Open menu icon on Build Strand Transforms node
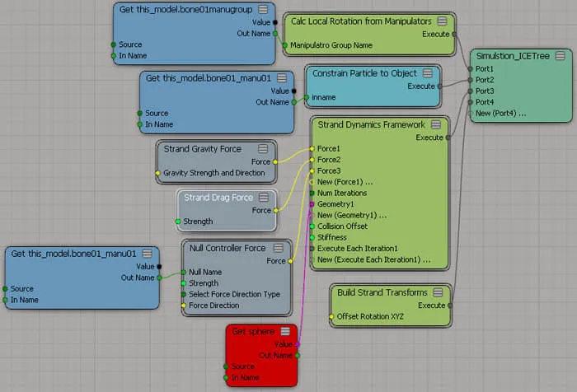 coord(438,292)
